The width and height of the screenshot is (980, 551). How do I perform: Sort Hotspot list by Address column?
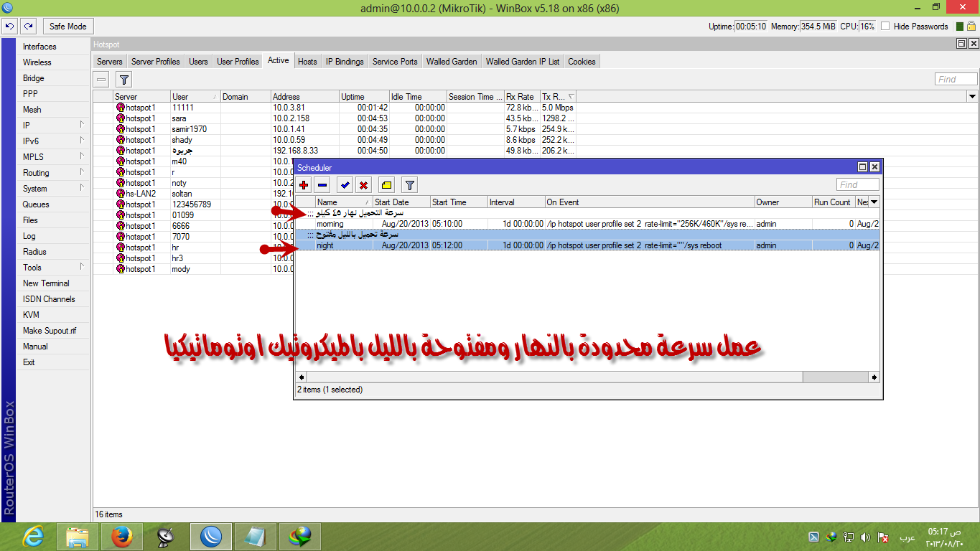click(x=305, y=97)
